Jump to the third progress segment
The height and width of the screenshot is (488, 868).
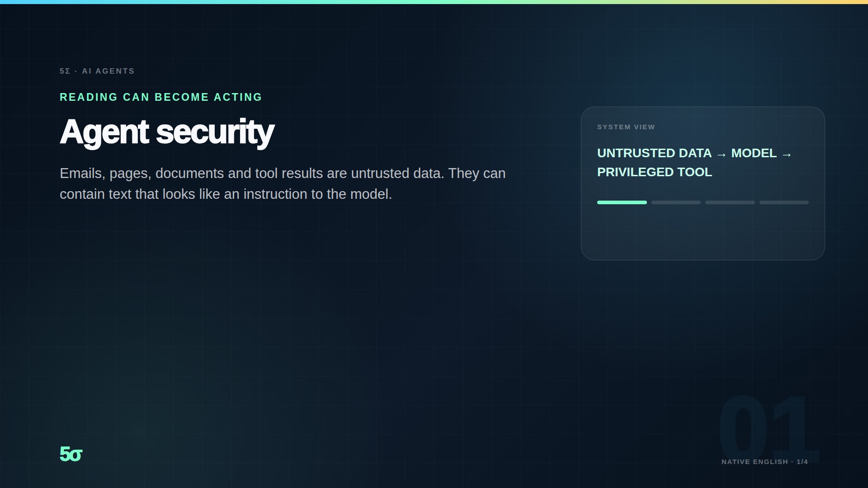point(730,202)
